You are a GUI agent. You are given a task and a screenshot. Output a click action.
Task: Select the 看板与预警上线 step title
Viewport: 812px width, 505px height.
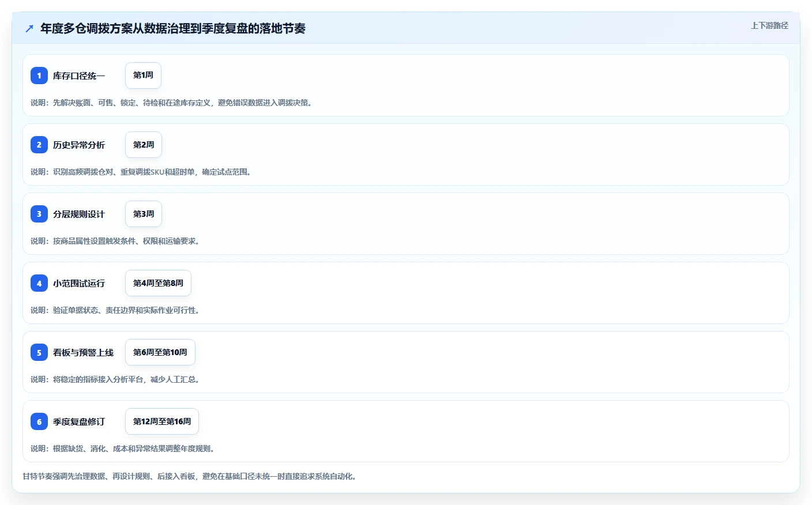click(x=83, y=352)
